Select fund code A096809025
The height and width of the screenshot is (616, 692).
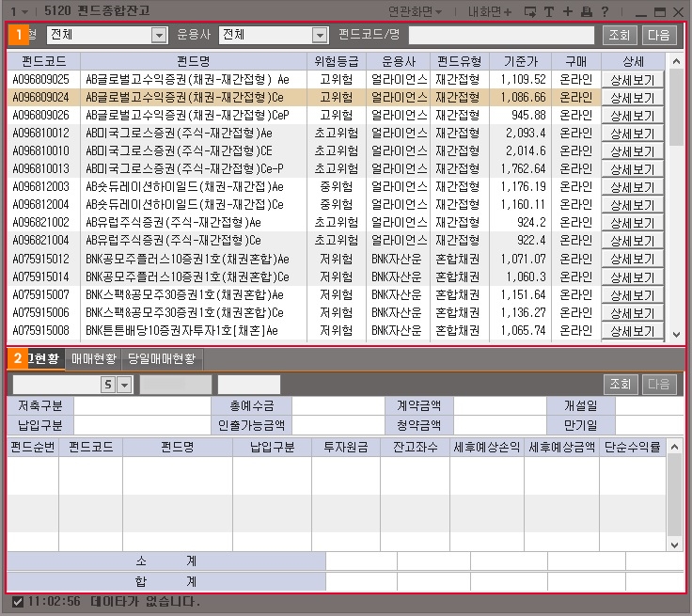pos(41,80)
